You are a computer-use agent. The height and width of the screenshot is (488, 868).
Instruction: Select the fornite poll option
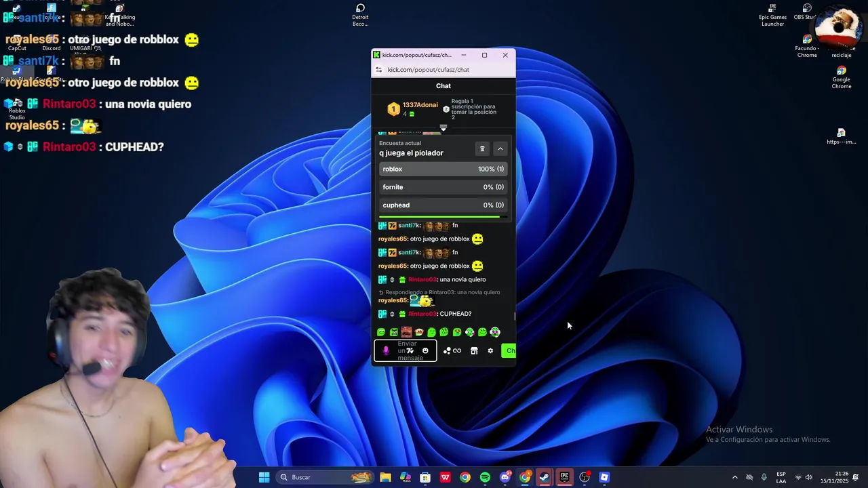coord(443,187)
